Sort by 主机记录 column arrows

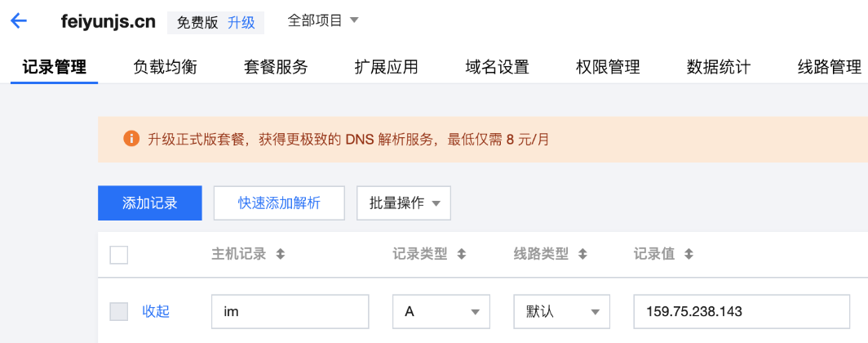[281, 254]
